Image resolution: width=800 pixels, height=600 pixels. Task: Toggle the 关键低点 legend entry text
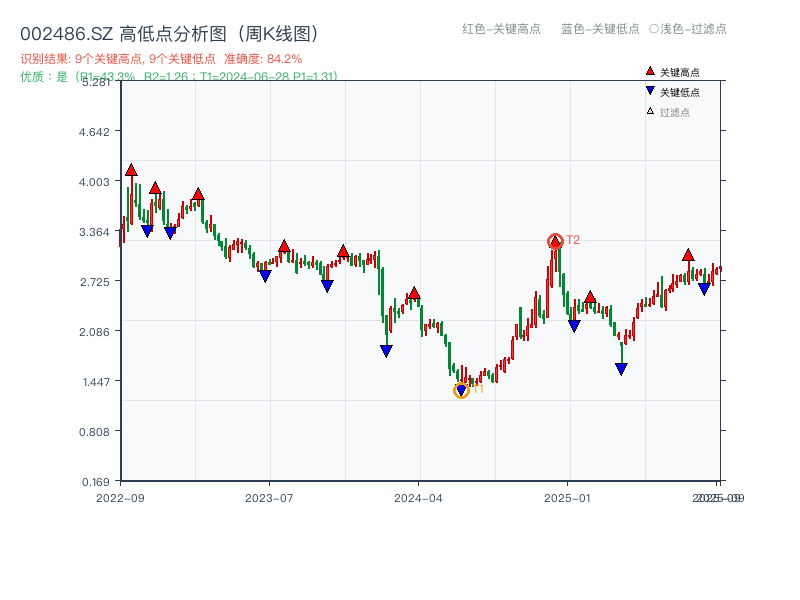click(680, 92)
